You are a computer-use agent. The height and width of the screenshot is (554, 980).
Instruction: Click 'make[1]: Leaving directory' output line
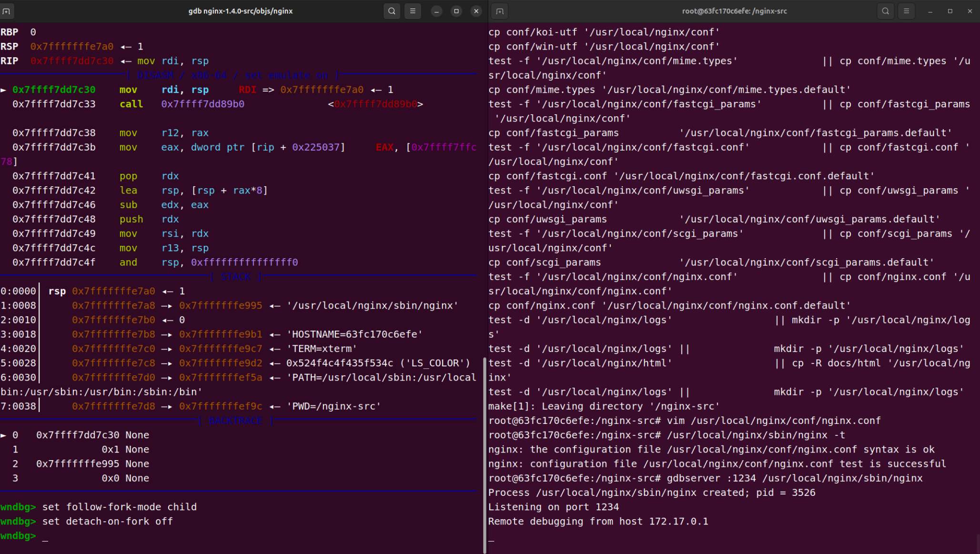click(604, 406)
